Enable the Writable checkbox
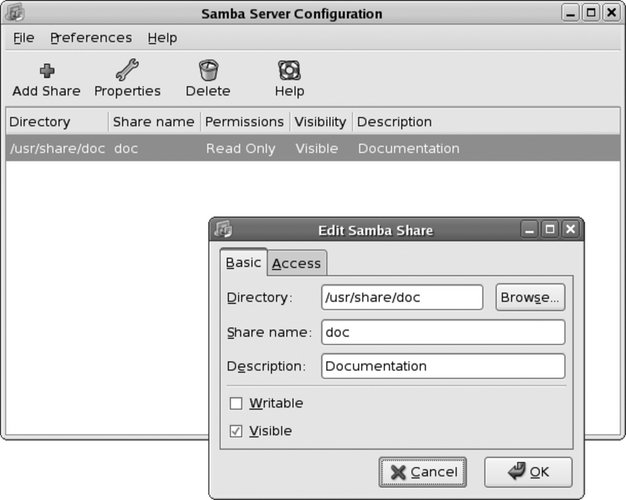This screenshot has width=626, height=500. [236, 403]
